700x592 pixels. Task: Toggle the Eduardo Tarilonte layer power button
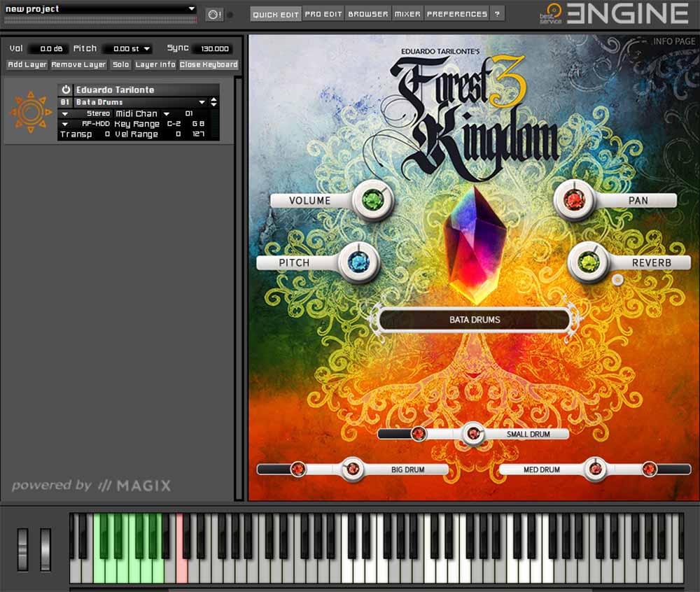[x=66, y=90]
